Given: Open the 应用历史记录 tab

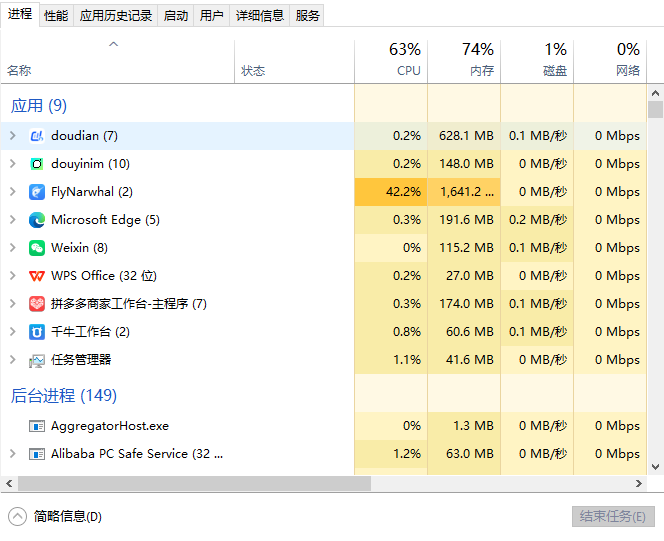Looking at the screenshot, I should 116,16.
